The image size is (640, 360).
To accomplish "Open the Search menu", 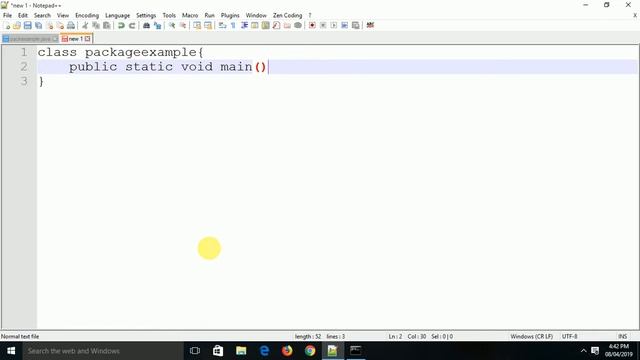I will 42,15.
